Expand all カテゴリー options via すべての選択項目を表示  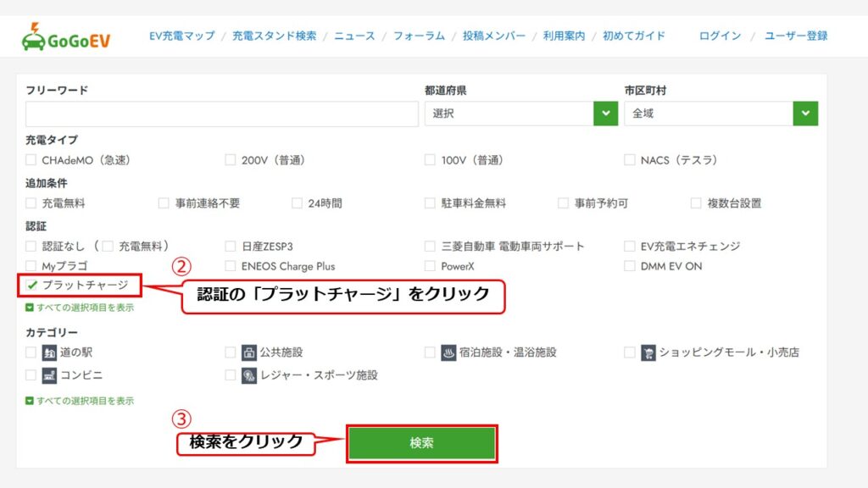point(80,401)
